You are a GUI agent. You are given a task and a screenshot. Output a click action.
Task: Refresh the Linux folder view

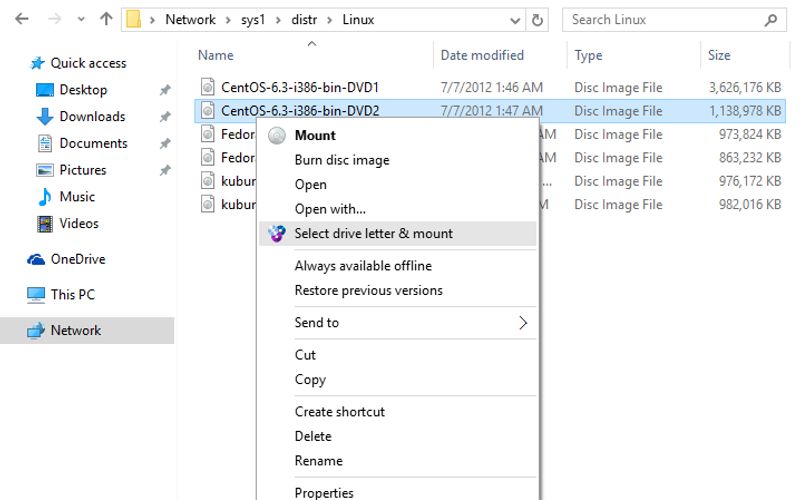[x=538, y=19]
